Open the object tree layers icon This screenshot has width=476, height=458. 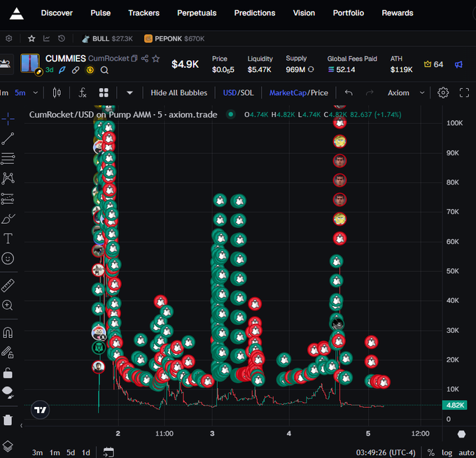point(7,446)
